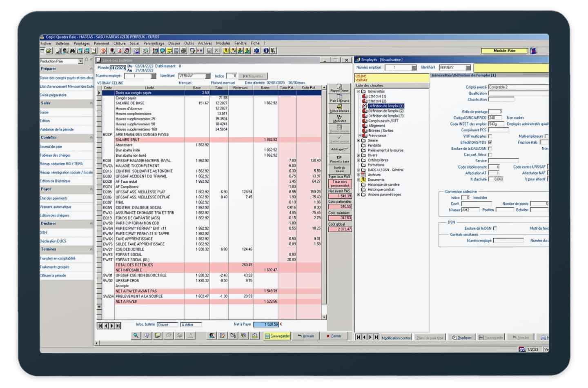Viewport: 588px width, 388px height.
Task: Expand the Salaire chapter tree node
Action: click(359, 140)
